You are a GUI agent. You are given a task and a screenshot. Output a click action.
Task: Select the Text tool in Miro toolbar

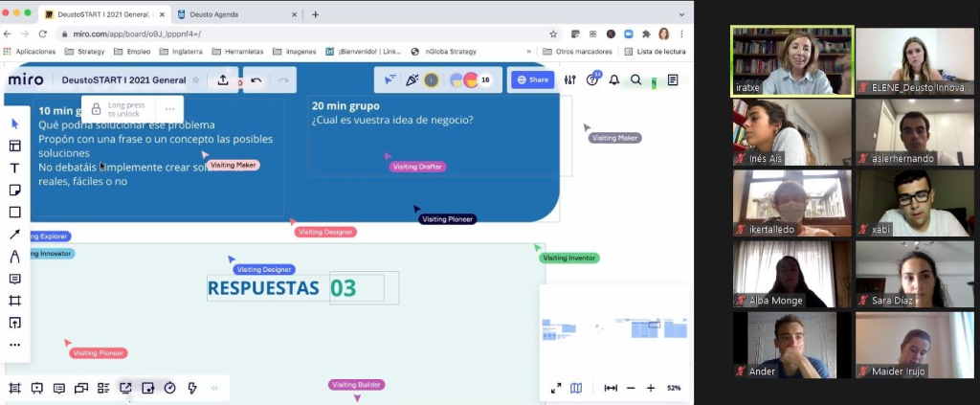coord(14,169)
